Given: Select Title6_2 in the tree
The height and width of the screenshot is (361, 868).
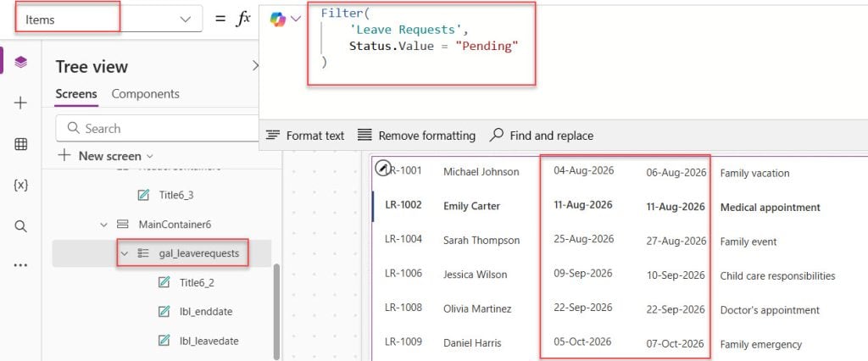Looking at the screenshot, I should (197, 282).
